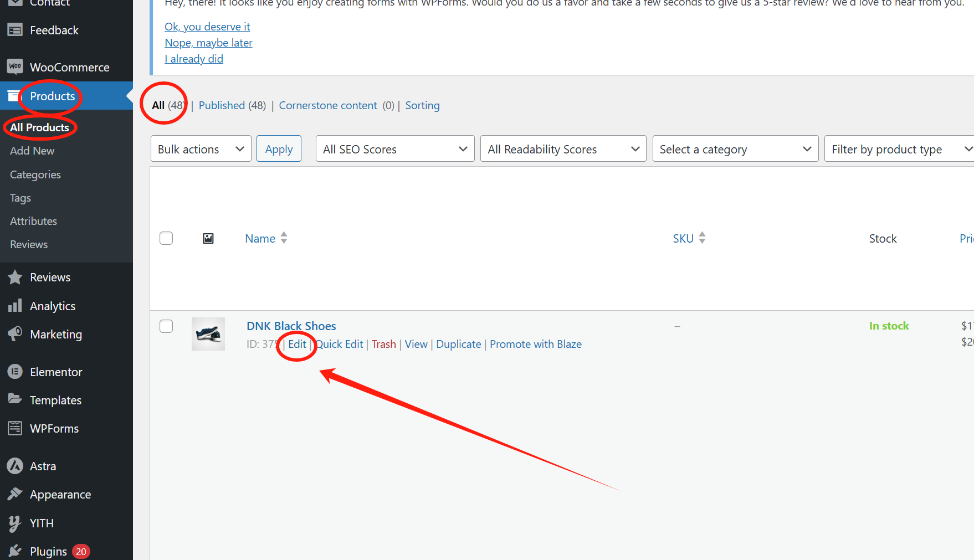
Task: Click the Edit link for DNK Black Shoes
Action: [x=297, y=344]
